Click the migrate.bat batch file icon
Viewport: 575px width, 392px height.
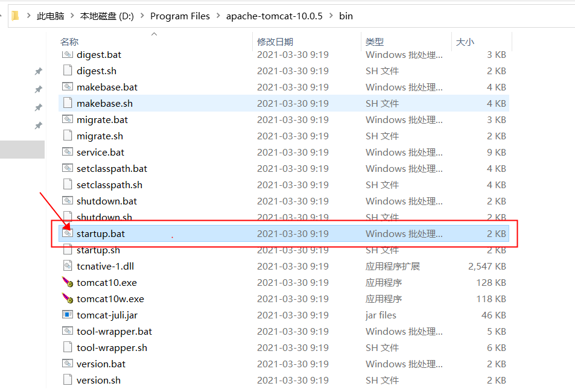pyautogui.click(x=68, y=119)
